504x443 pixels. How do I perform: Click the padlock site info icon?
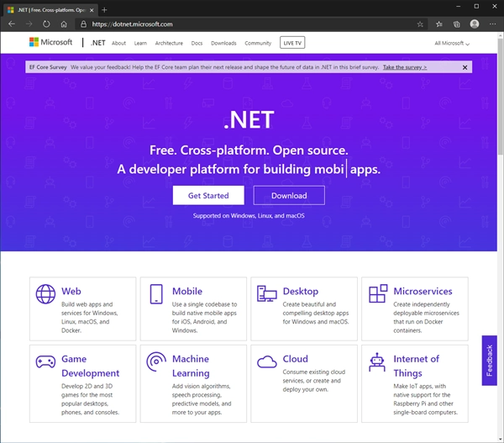(x=83, y=24)
